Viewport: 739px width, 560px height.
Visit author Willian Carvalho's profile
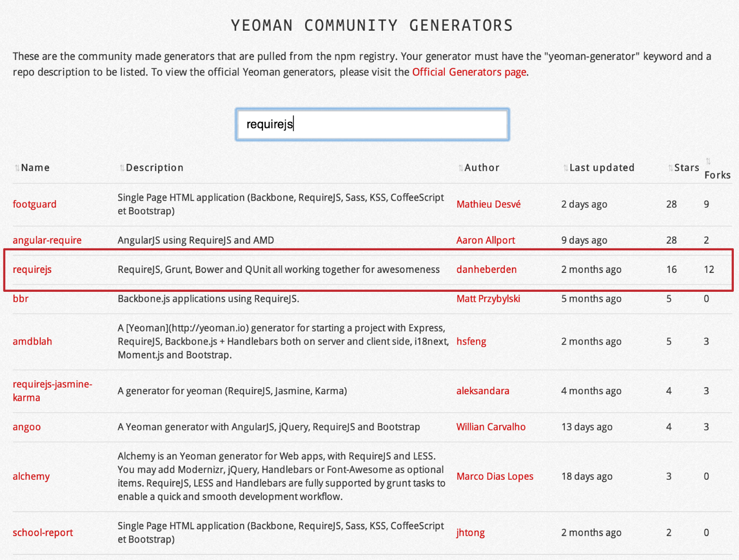(491, 427)
